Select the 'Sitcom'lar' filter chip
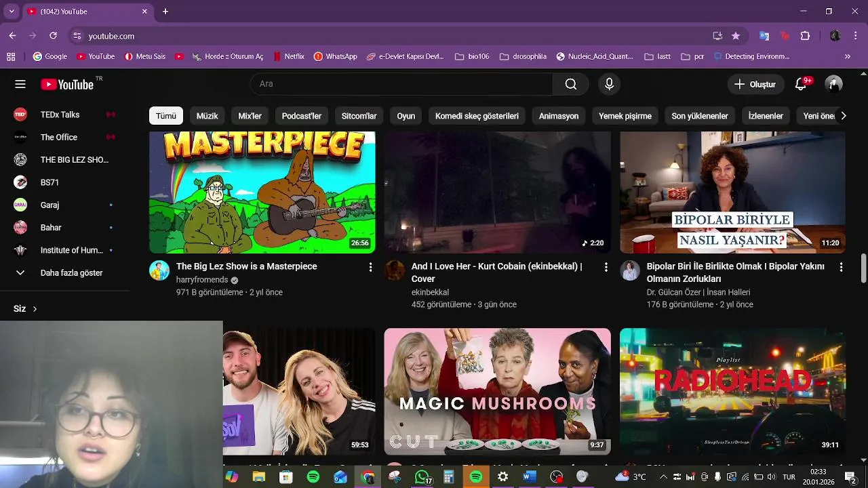The image size is (868, 488). click(359, 116)
